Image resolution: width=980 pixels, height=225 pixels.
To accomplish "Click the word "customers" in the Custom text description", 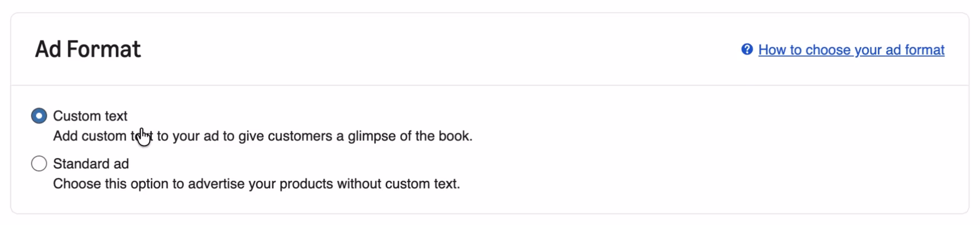I will click(300, 136).
